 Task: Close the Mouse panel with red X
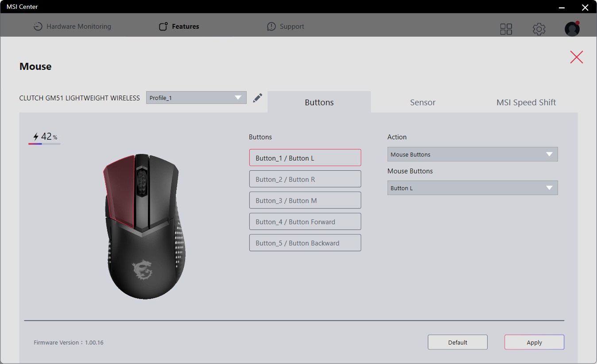577,57
